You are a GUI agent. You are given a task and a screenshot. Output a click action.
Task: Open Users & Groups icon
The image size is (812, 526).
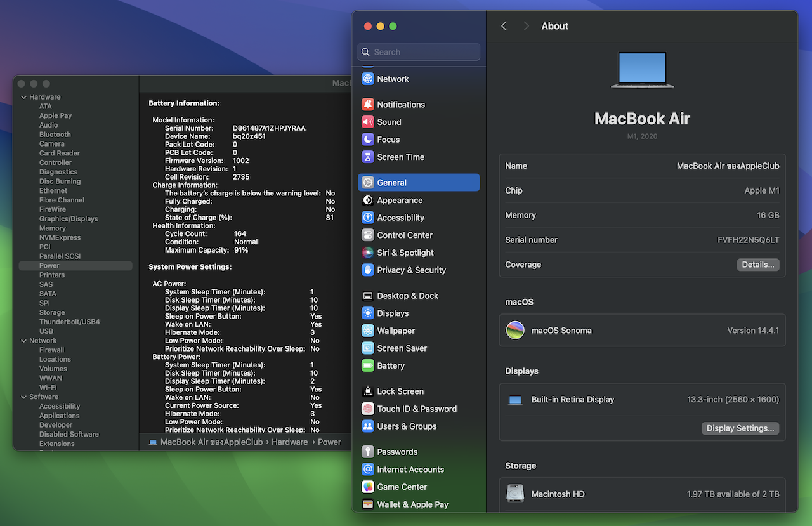point(368,426)
